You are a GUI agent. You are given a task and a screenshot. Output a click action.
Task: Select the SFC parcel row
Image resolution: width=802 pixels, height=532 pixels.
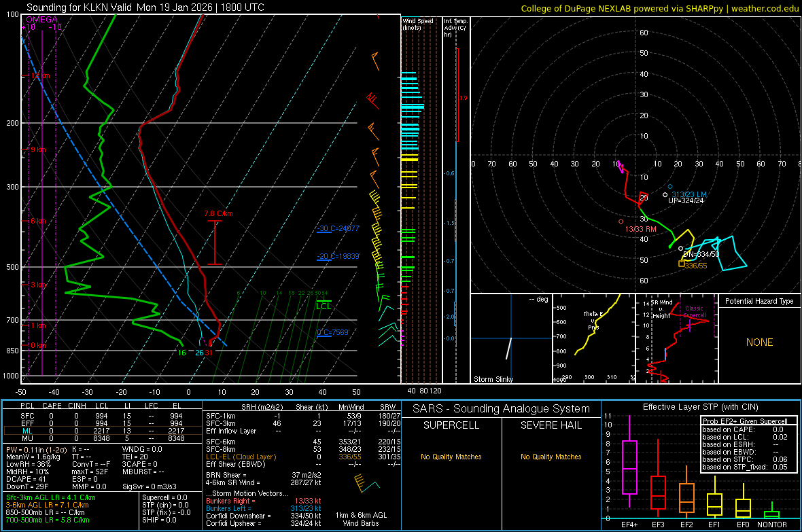[103, 416]
